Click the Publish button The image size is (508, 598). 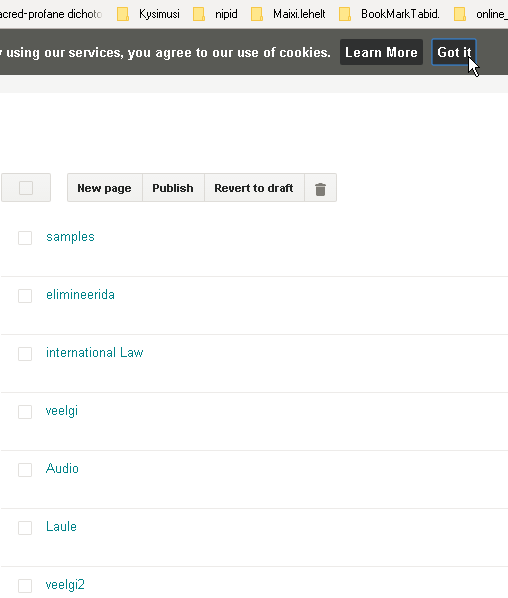tap(174, 188)
